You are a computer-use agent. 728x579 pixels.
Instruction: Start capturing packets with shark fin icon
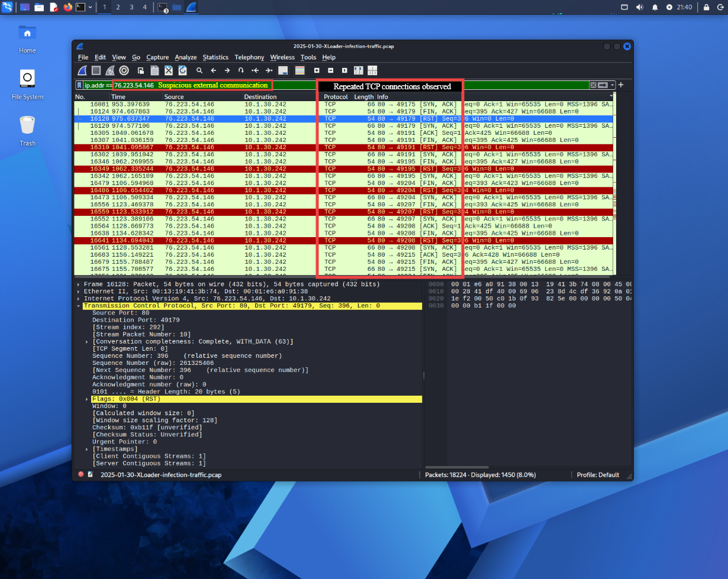81,70
